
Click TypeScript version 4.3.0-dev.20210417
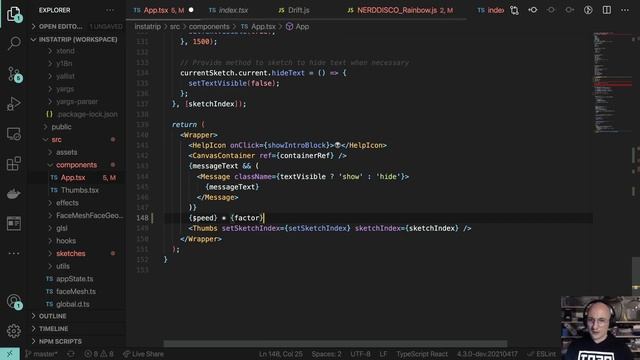[x=487, y=354]
